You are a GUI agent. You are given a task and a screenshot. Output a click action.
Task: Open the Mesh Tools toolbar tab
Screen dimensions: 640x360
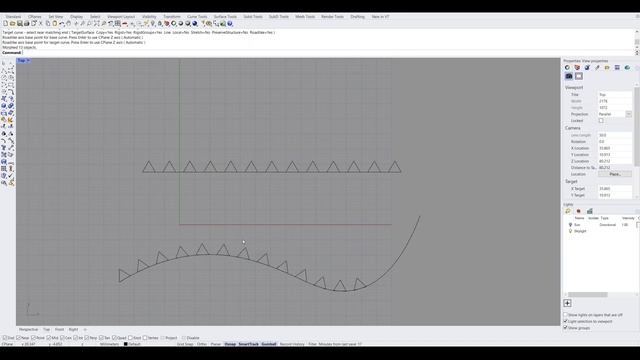coord(305,17)
